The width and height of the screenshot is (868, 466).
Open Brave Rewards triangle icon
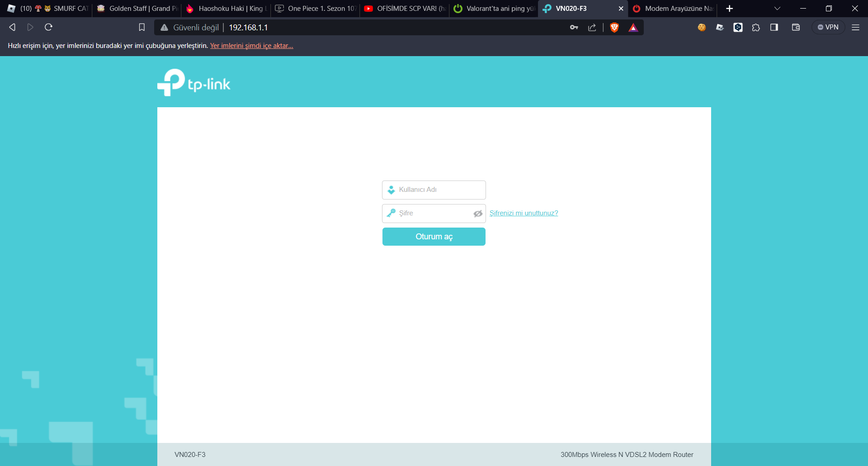coord(633,28)
